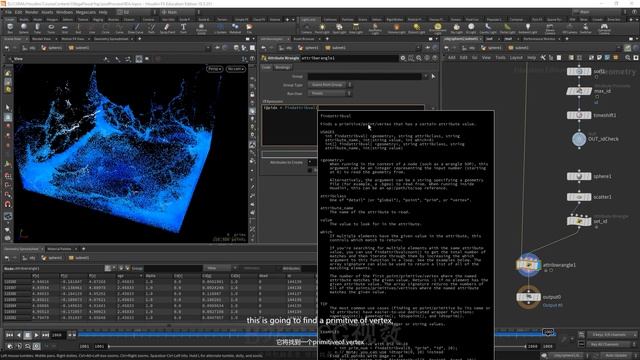This screenshot has width=640, height=360.
Task: Open the No cam viewport dropdown
Action: click(236, 69)
